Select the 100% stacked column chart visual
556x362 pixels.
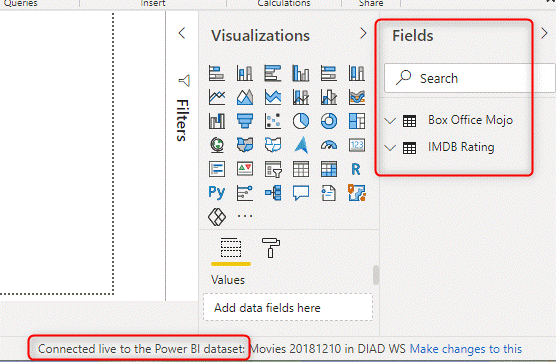coord(357,73)
